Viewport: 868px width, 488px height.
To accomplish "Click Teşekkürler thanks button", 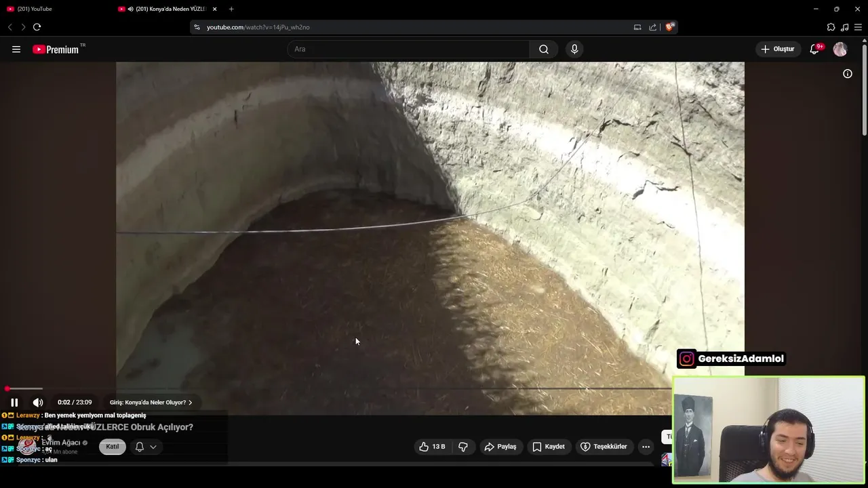I will point(604,447).
